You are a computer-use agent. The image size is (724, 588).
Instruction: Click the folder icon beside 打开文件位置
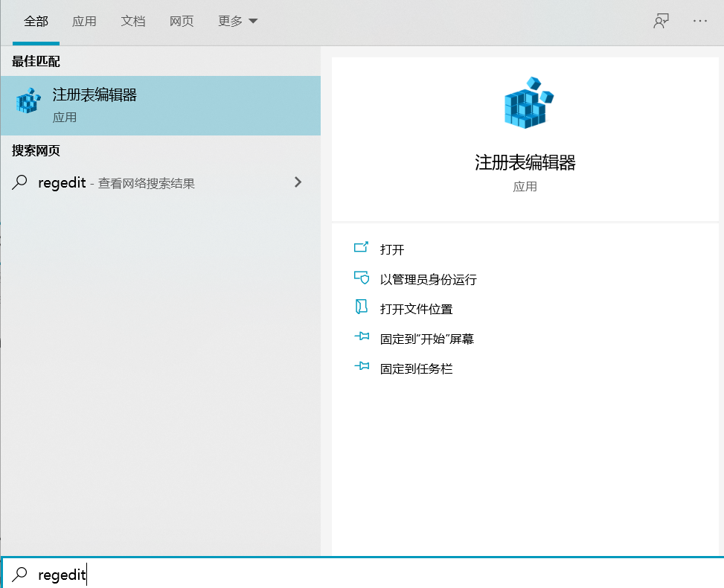362,308
